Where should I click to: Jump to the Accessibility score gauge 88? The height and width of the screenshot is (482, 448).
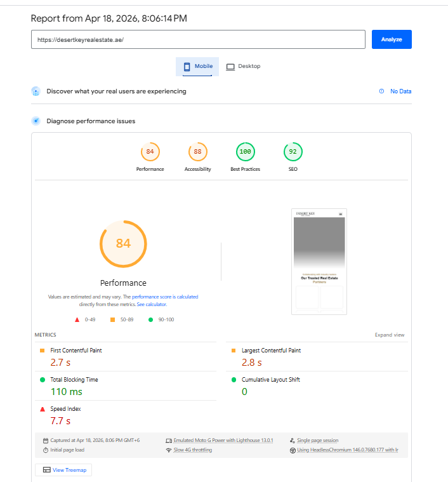[x=197, y=152]
